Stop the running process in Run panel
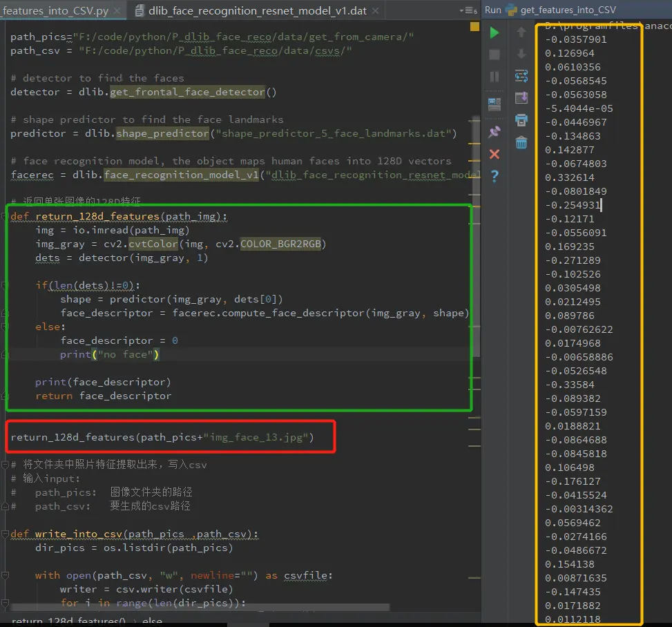672x627 pixels. pos(494,55)
